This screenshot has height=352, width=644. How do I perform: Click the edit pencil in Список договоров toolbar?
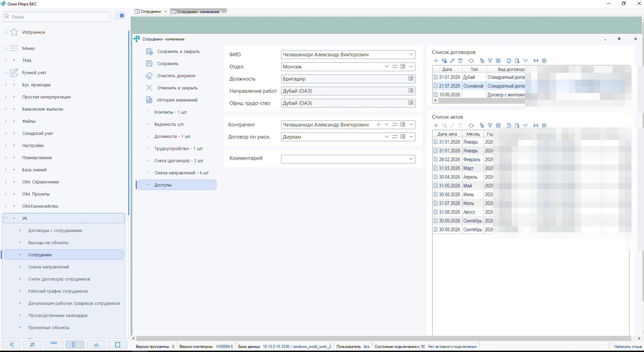[452, 61]
